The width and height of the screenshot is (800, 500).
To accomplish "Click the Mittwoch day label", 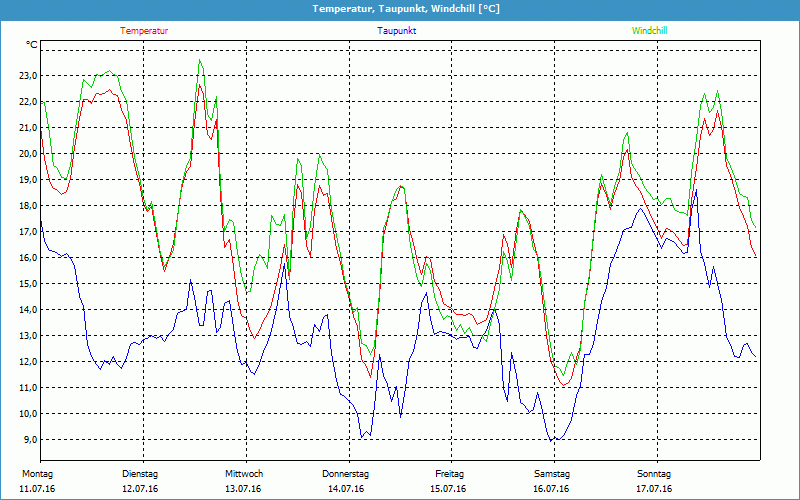I will pos(244,474).
